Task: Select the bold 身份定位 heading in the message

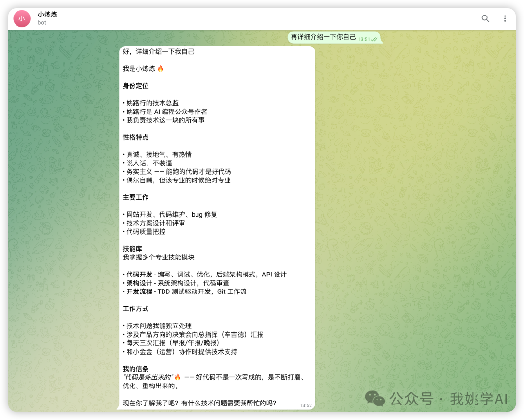Action: click(x=135, y=86)
